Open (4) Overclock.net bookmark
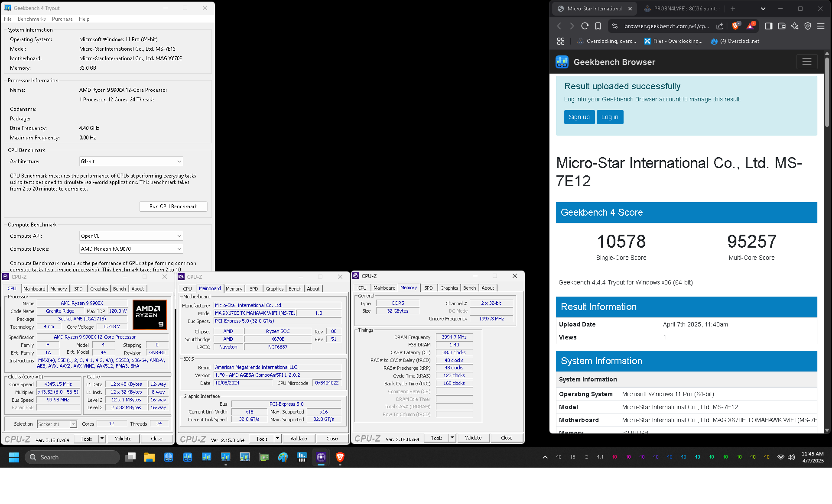 [735, 41]
